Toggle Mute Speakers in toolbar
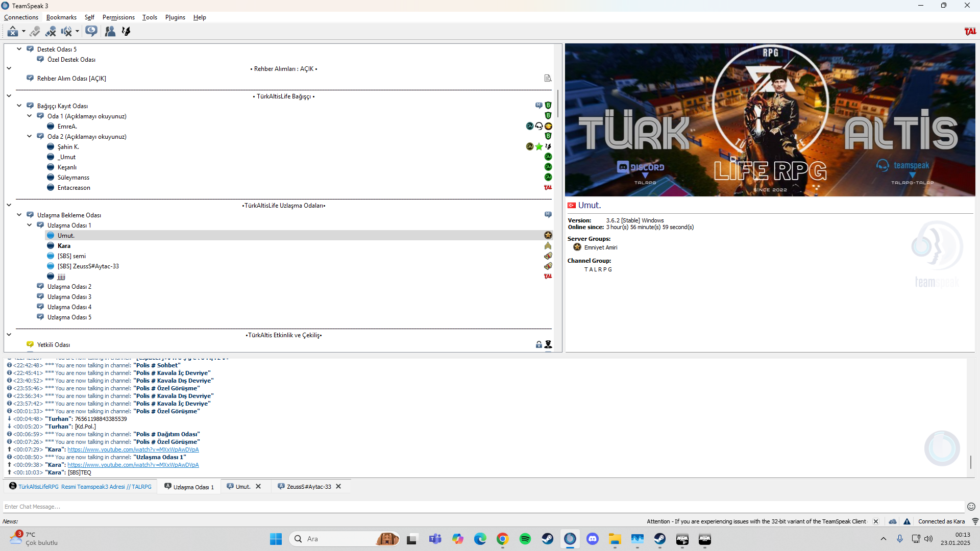This screenshot has width=980, height=551. (66, 32)
